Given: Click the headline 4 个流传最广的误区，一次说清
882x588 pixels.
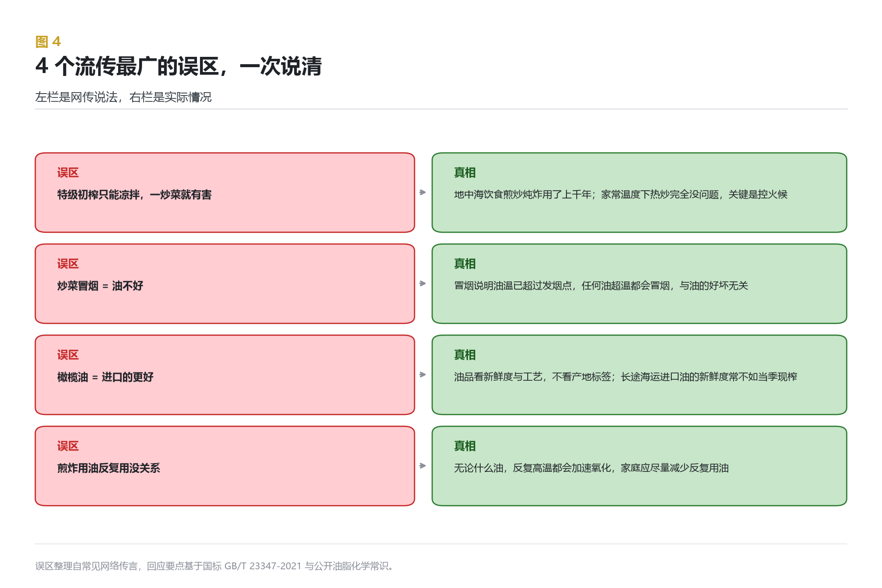Looking at the screenshot, I should 178,66.
